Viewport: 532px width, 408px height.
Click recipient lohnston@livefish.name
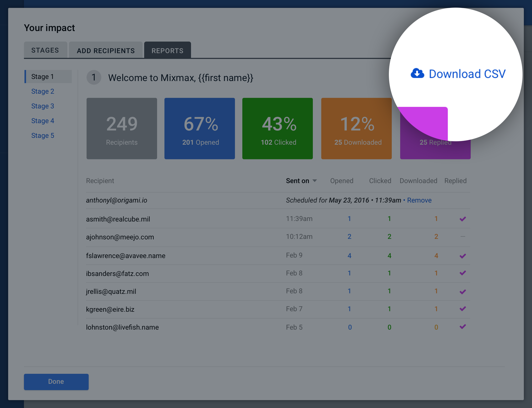[x=122, y=327]
